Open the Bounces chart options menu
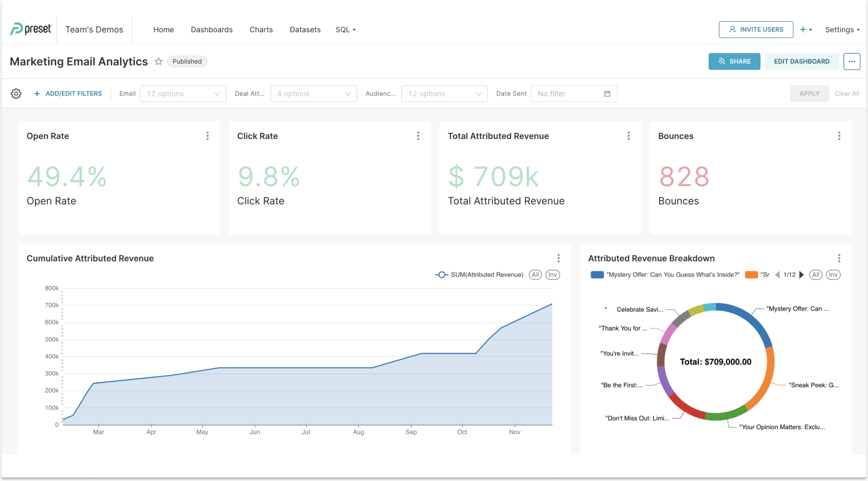Viewport: 868px width, 481px height. (x=839, y=136)
